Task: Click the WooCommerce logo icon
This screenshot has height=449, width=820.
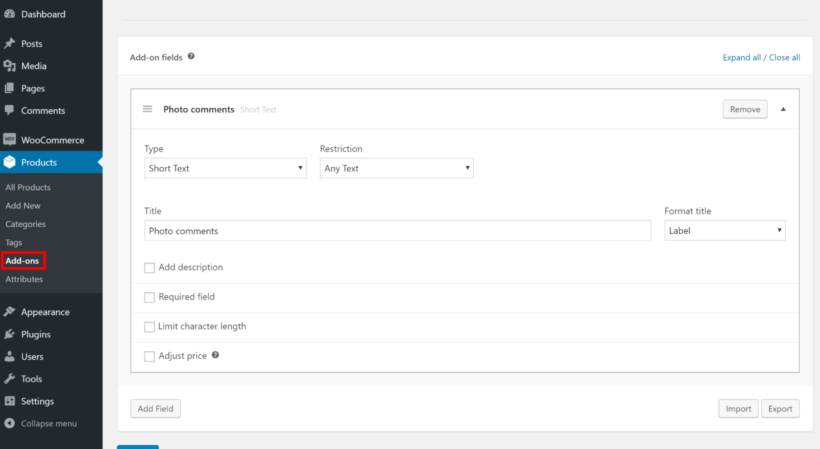Action: [10, 140]
